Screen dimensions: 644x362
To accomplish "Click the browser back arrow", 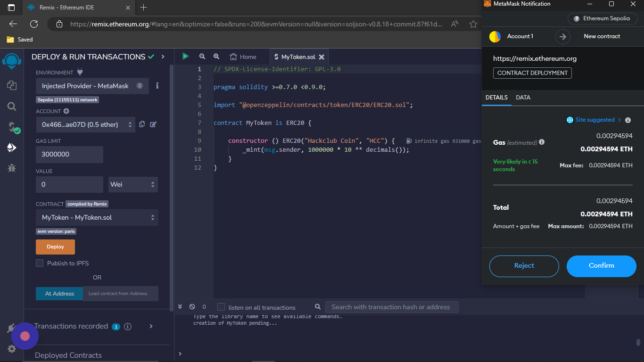I will click(x=13, y=24).
